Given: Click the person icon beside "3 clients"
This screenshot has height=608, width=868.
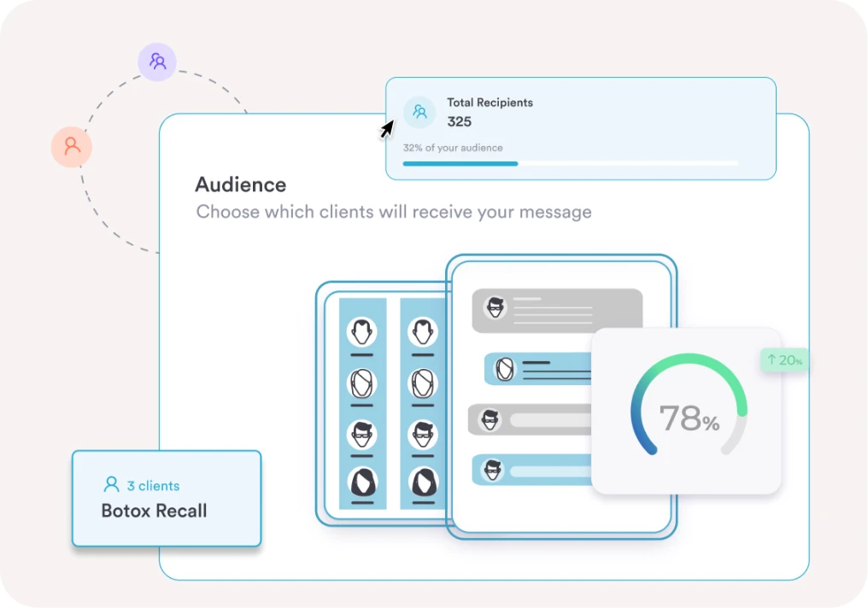Looking at the screenshot, I should (x=111, y=485).
